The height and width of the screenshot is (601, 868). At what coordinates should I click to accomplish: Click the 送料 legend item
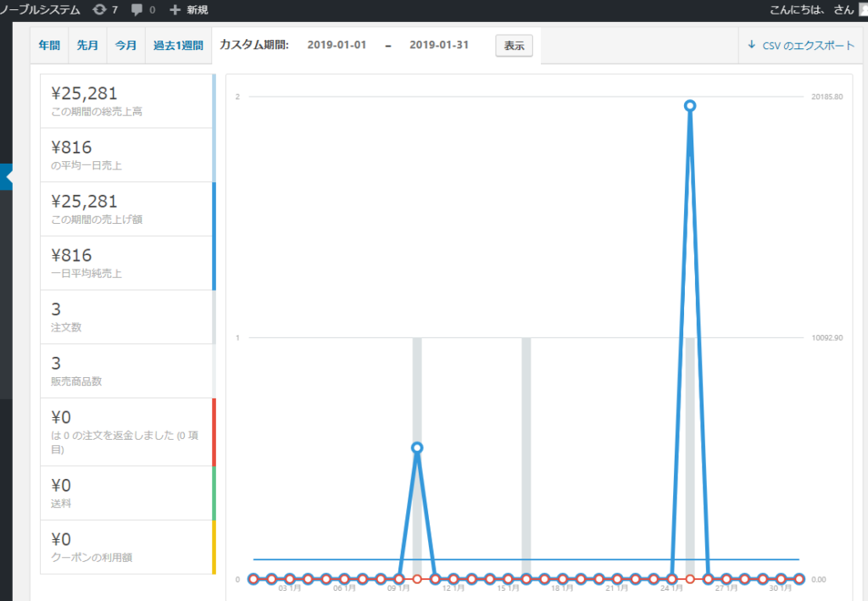126,492
